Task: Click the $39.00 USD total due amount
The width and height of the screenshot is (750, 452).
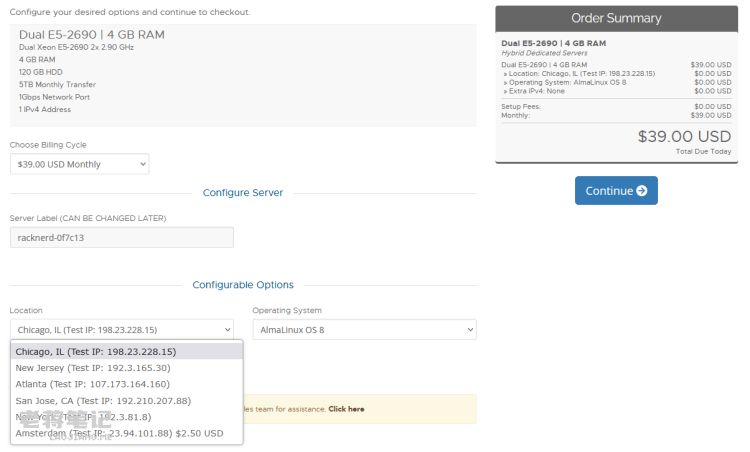Action: tap(684, 136)
